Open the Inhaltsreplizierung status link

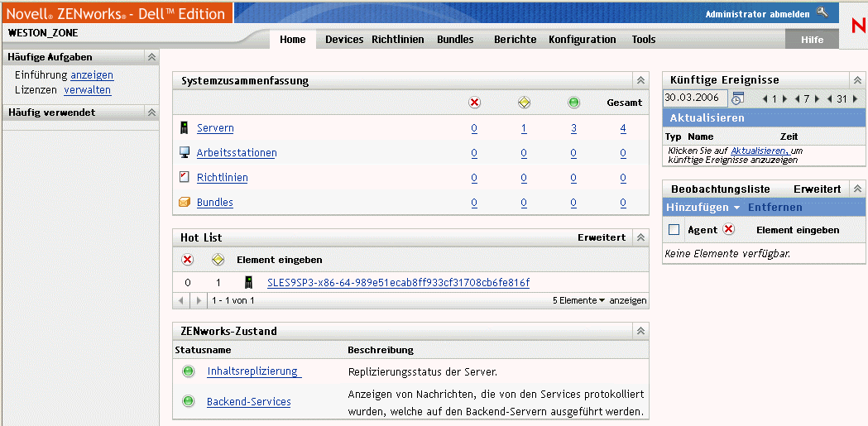coord(254,371)
